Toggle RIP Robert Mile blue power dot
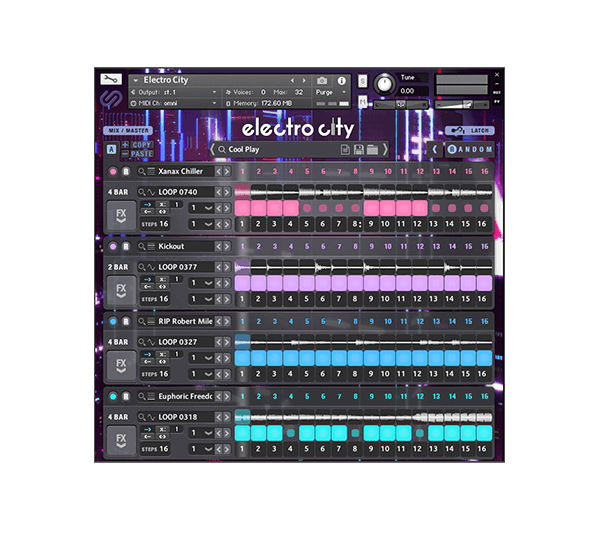 pos(113,321)
